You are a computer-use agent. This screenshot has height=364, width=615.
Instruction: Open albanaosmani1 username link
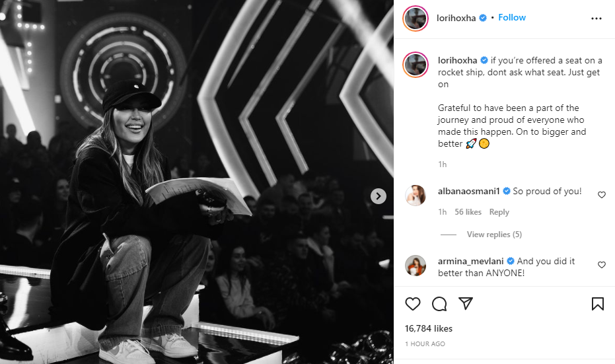468,191
